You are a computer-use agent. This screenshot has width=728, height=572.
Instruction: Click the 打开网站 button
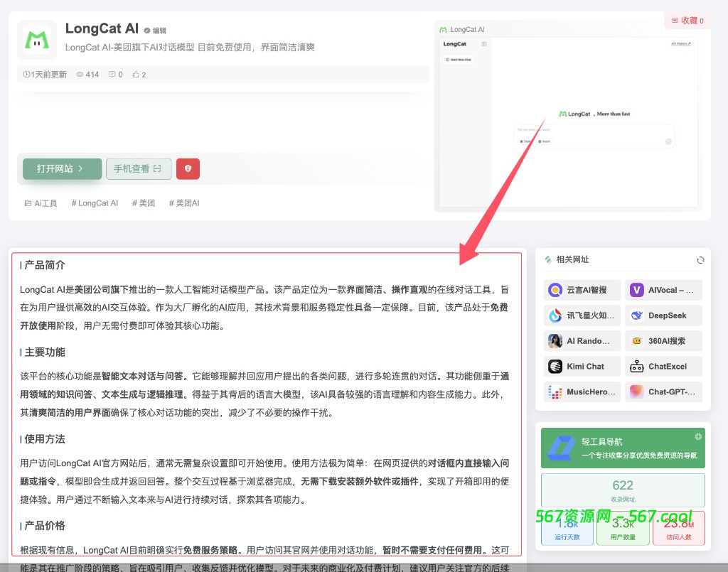(x=62, y=168)
